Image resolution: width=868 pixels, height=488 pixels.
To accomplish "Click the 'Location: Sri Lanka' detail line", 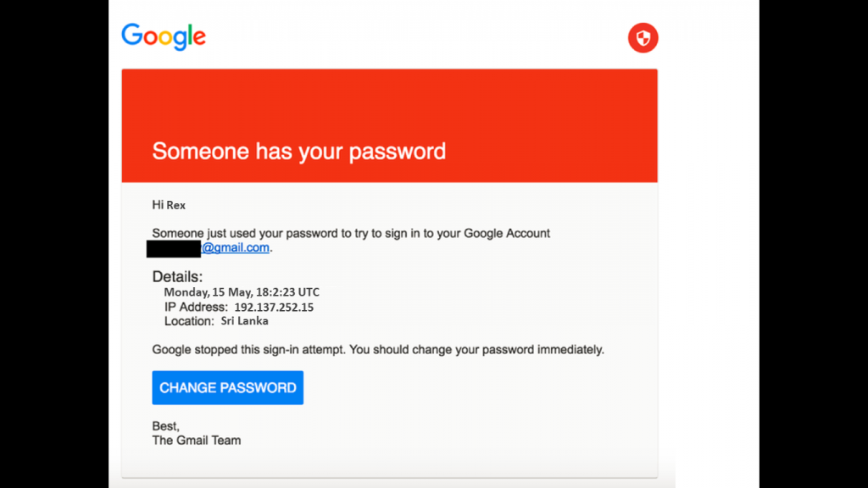I will point(216,321).
